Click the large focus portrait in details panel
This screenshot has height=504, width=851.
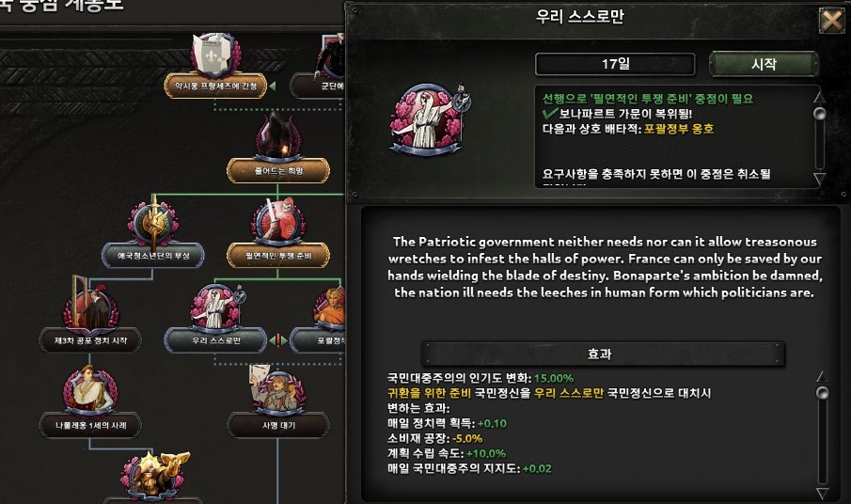[429, 119]
